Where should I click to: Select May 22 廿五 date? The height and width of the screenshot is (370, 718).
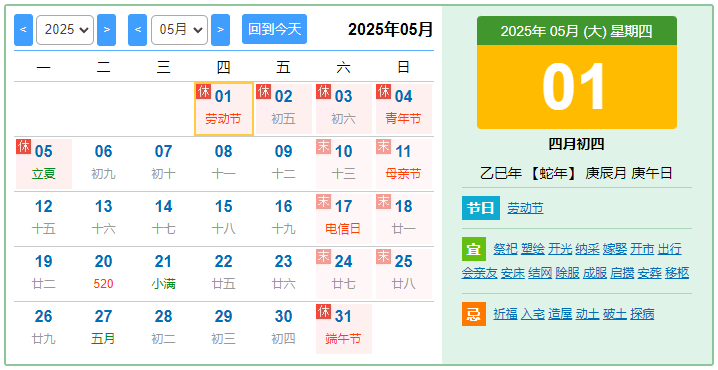[x=223, y=274]
